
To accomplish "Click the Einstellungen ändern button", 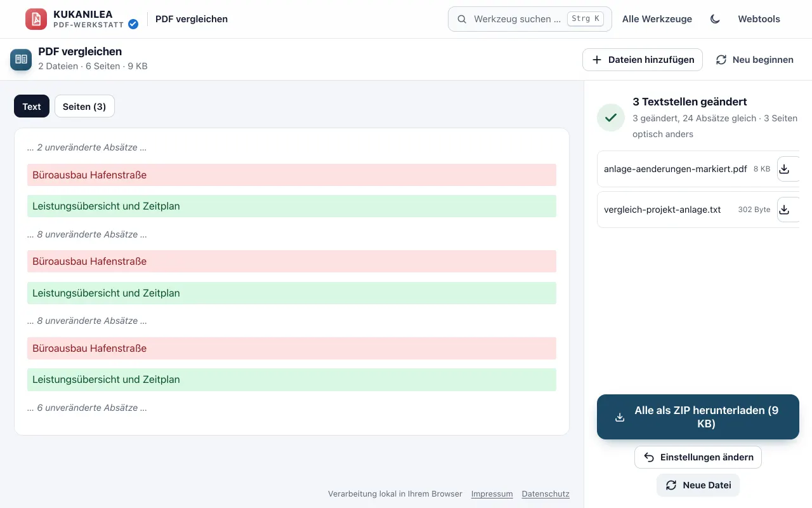I will click(698, 457).
